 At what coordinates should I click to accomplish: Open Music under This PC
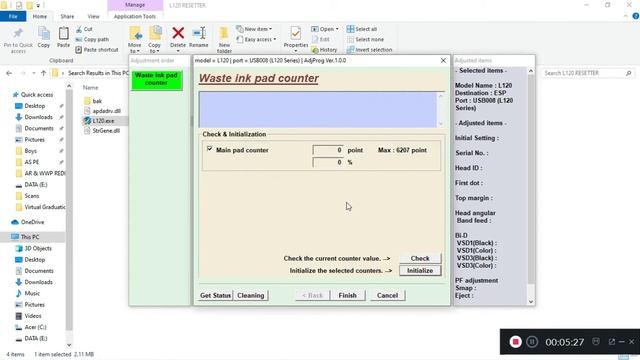[x=32, y=293]
